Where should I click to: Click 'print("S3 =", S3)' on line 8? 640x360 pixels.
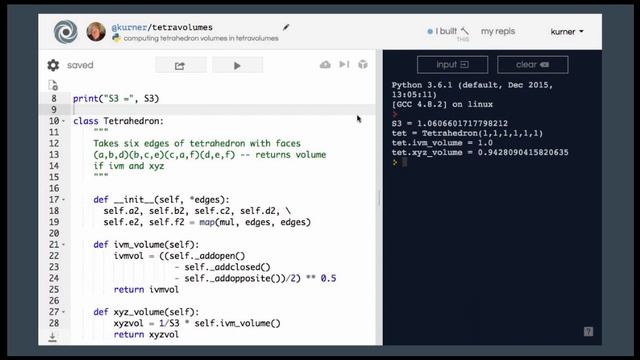click(116, 99)
